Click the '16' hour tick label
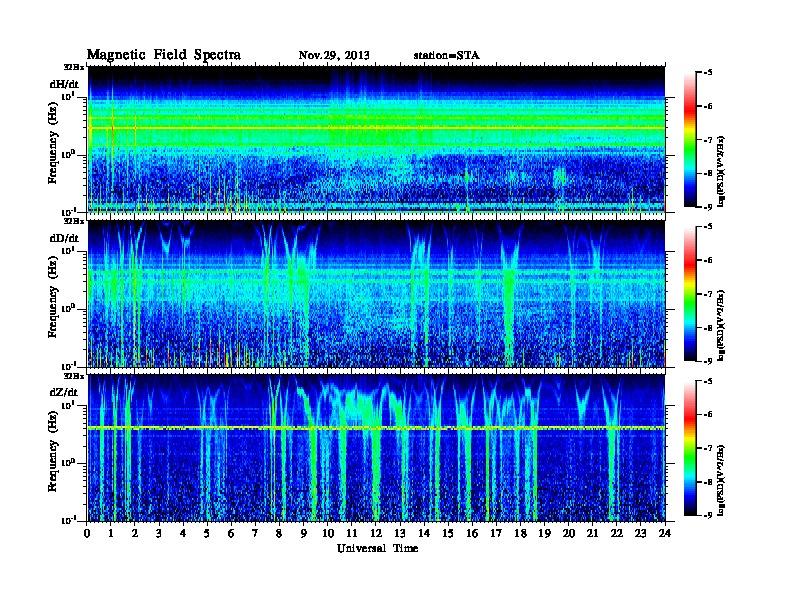Image resolution: width=792 pixels, height=612 pixels. tap(472, 533)
